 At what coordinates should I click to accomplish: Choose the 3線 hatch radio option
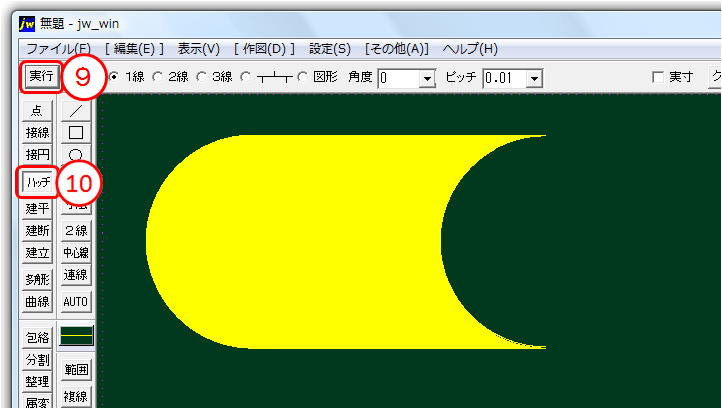click(203, 77)
